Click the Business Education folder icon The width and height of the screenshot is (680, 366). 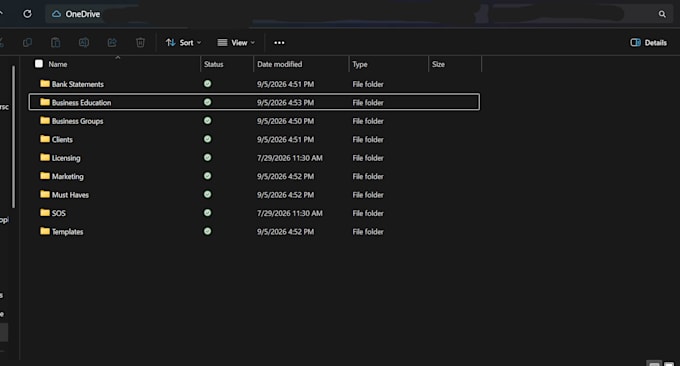45,102
